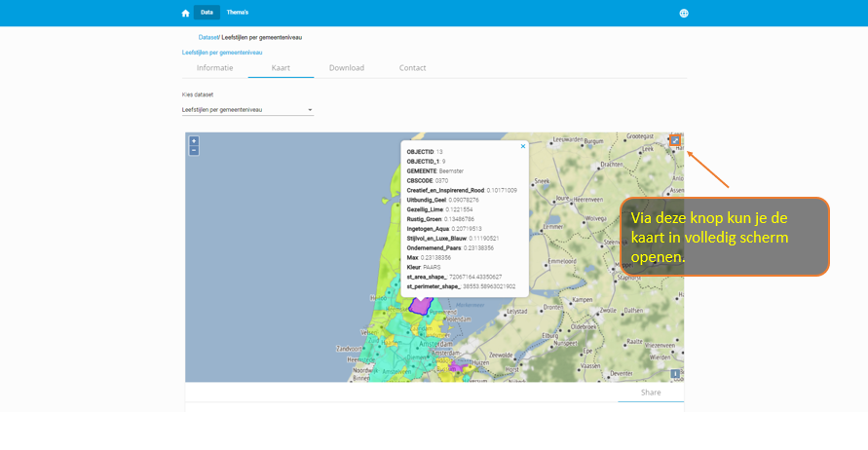The height and width of the screenshot is (450, 868).
Task: Select the GEMEENTE Beemster row
Action: click(435, 171)
